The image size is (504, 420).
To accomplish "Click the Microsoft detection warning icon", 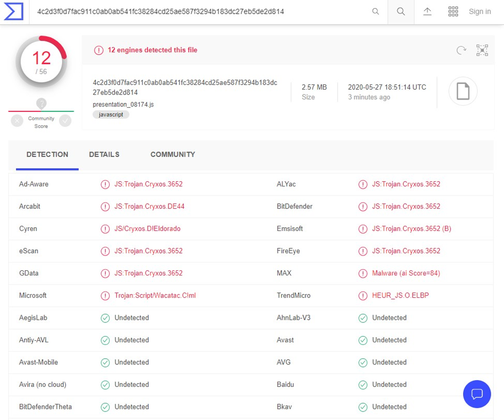I will point(105,296).
